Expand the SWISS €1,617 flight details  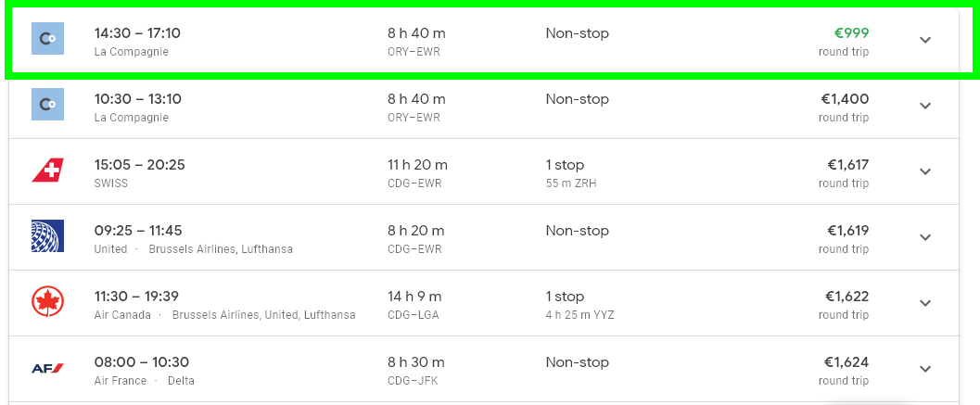click(x=925, y=171)
